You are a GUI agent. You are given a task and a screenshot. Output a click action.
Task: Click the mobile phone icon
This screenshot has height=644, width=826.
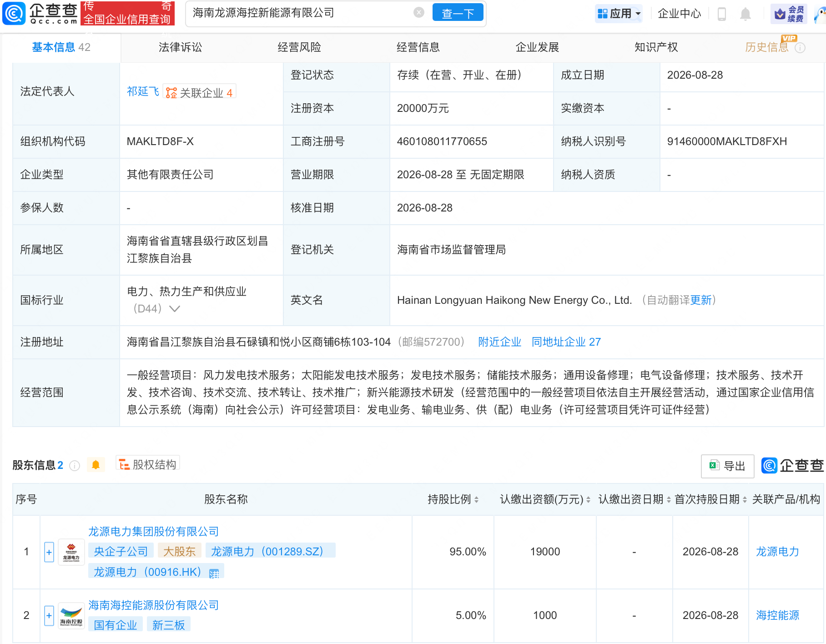[721, 14]
